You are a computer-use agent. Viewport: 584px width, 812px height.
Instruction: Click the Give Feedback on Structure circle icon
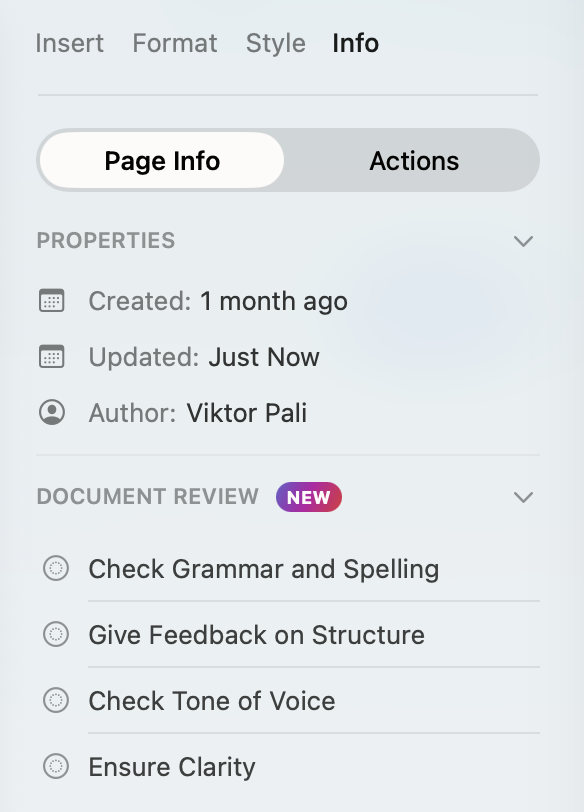pos(56,634)
